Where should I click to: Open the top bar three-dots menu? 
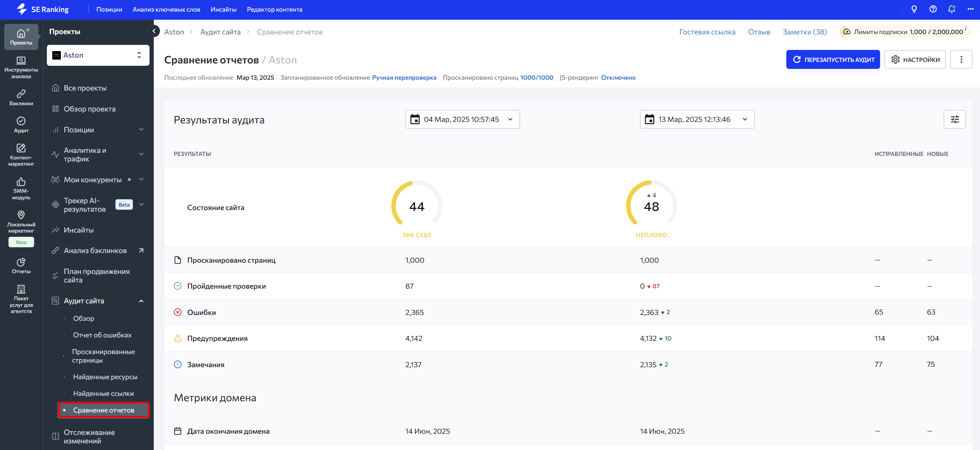(x=970, y=9)
